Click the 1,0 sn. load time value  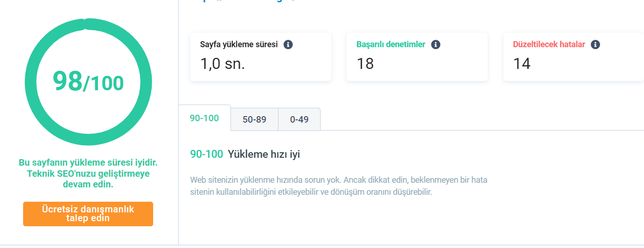(x=223, y=63)
